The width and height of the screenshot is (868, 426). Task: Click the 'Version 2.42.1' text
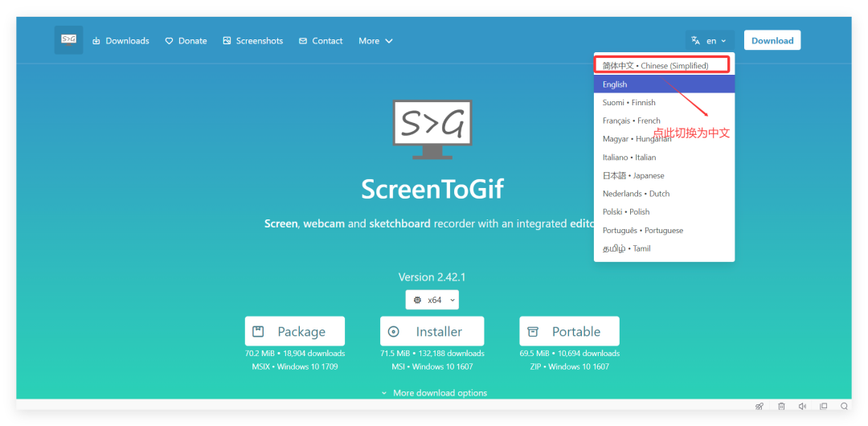[432, 277]
